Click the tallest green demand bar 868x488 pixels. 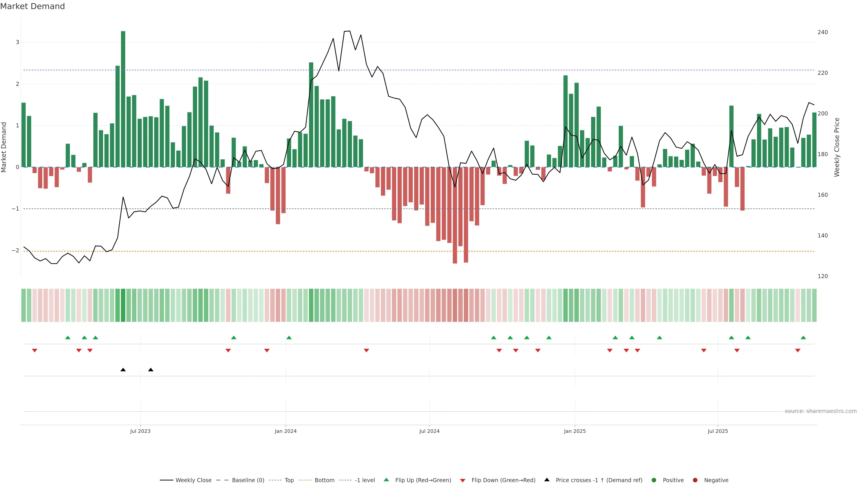click(x=123, y=99)
